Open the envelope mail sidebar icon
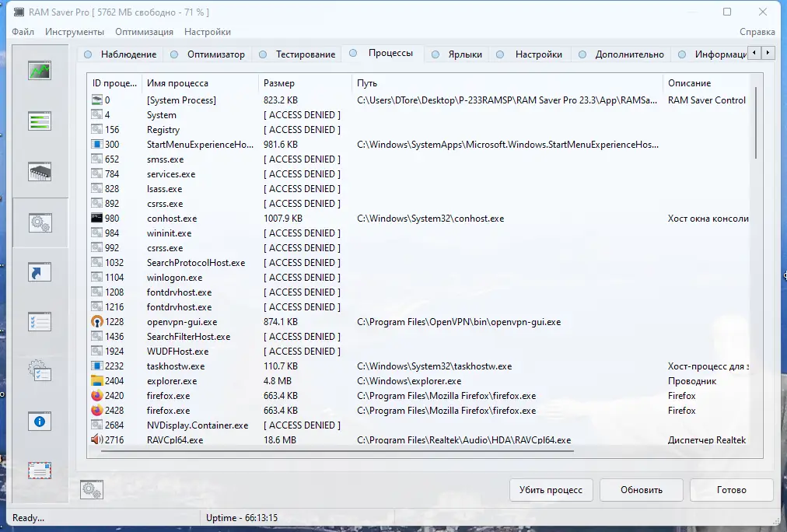787x532 pixels. pos(40,471)
